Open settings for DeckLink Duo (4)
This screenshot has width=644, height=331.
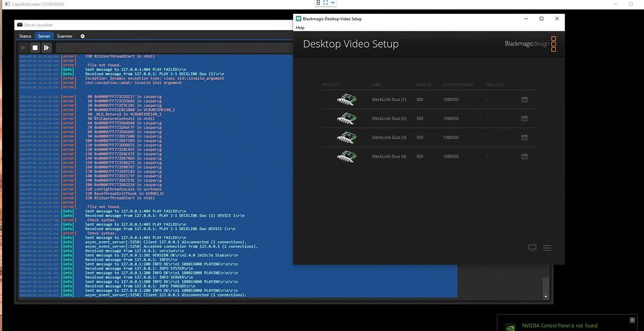524,156
